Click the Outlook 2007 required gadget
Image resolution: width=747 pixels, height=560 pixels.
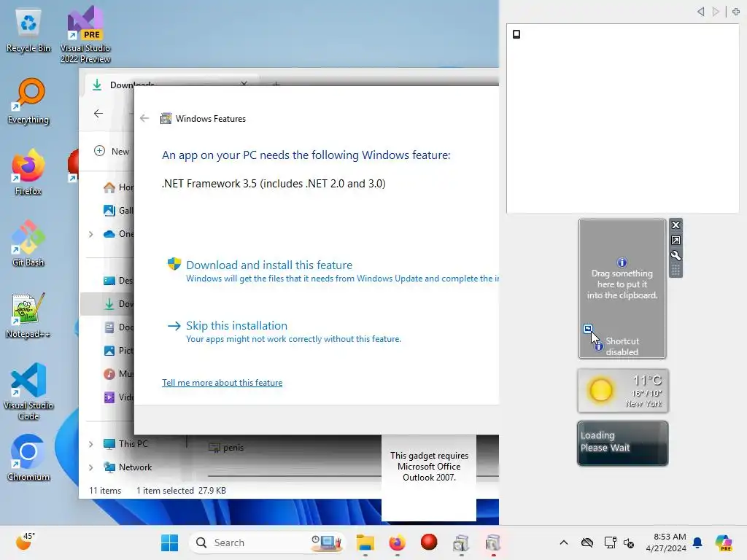point(429,477)
